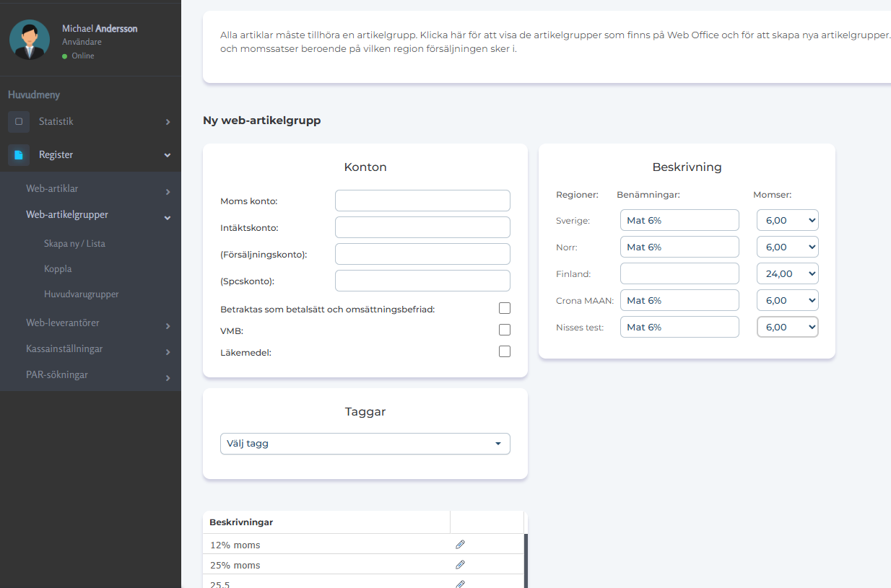
Task: Tick the VMB checkbox
Action: click(505, 330)
